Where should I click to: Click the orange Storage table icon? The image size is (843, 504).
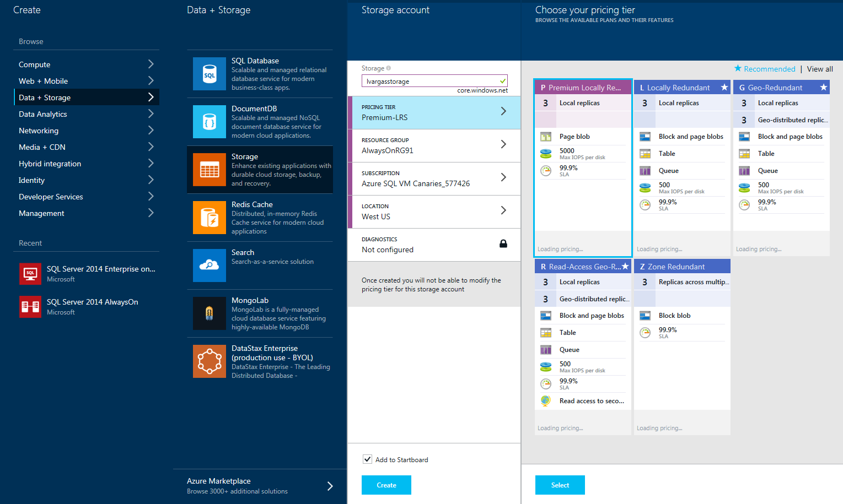pos(210,170)
